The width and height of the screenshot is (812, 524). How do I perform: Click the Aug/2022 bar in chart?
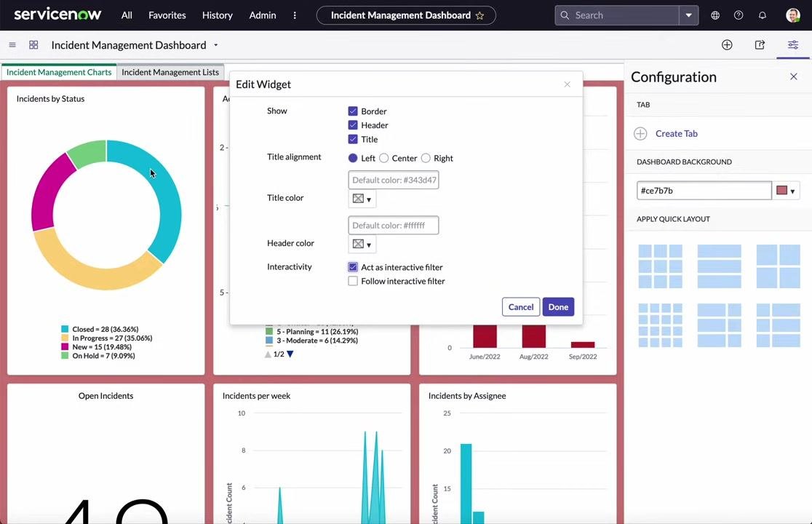[x=533, y=336]
